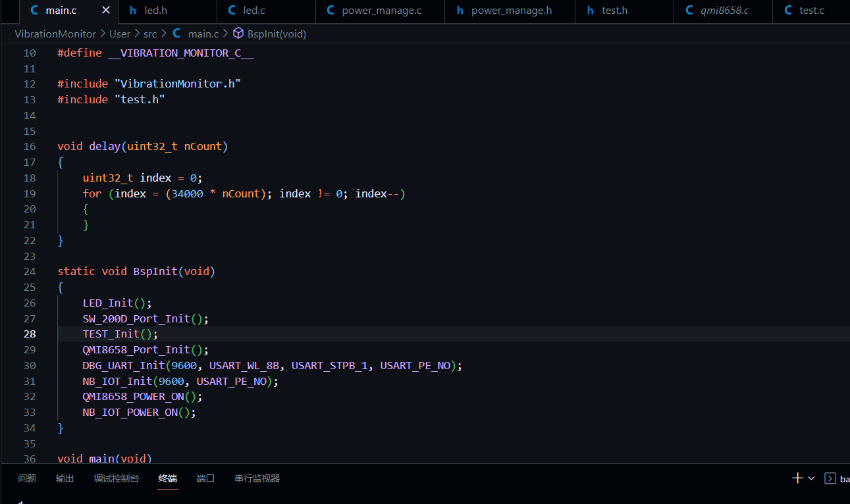This screenshot has height=504, width=850.
Task: Open the 调试控制台 debug console tab
Action: click(117, 478)
